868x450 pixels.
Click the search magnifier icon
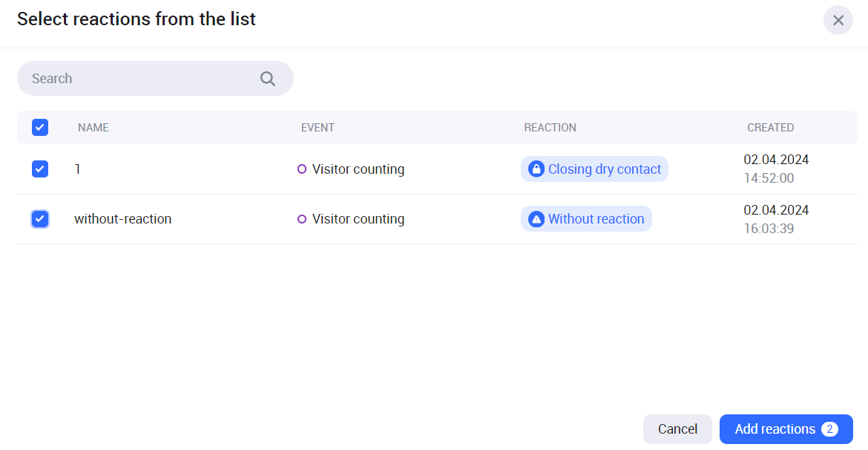coord(268,79)
